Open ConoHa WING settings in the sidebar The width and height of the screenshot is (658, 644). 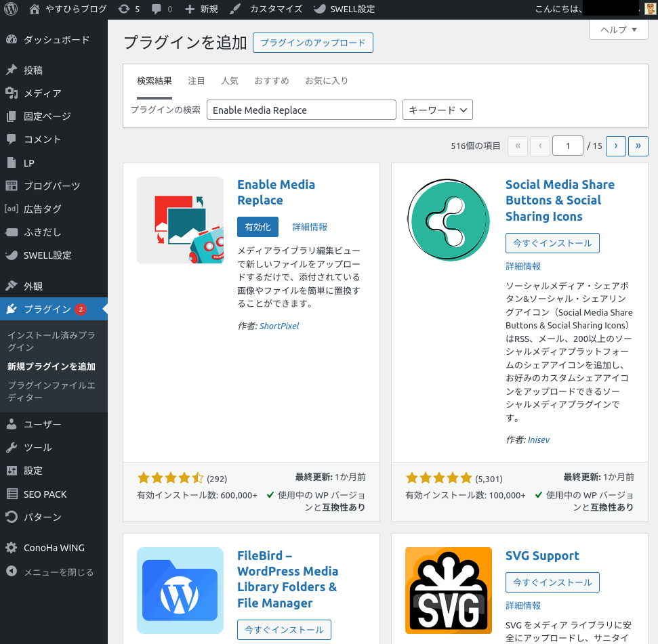click(54, 548)
